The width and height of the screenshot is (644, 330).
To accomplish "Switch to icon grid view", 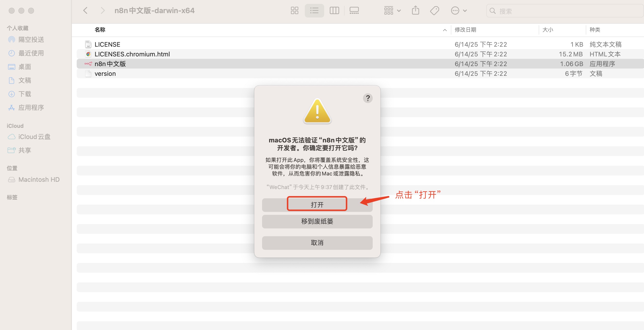I will click(x=295, y=10).
